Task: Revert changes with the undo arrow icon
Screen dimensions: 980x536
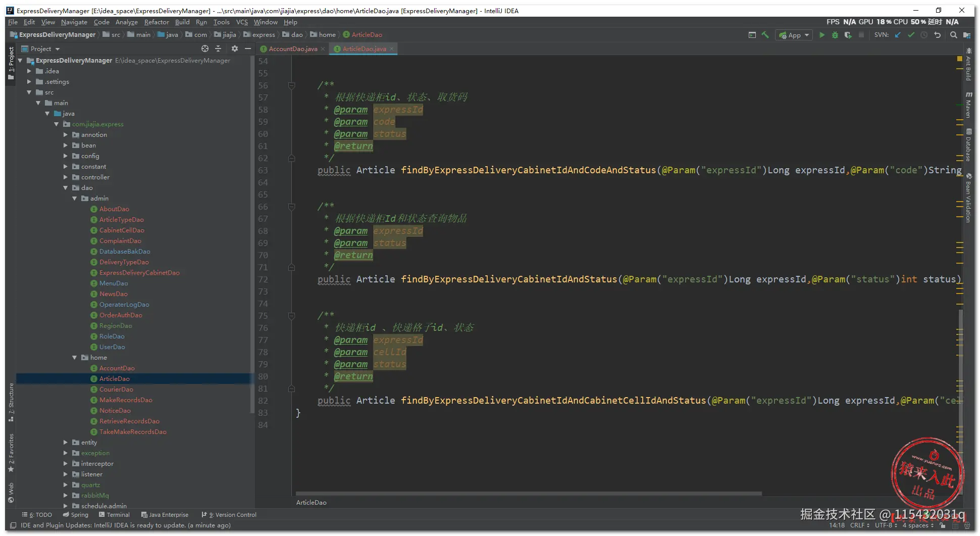Action: (x=938, y=35)
